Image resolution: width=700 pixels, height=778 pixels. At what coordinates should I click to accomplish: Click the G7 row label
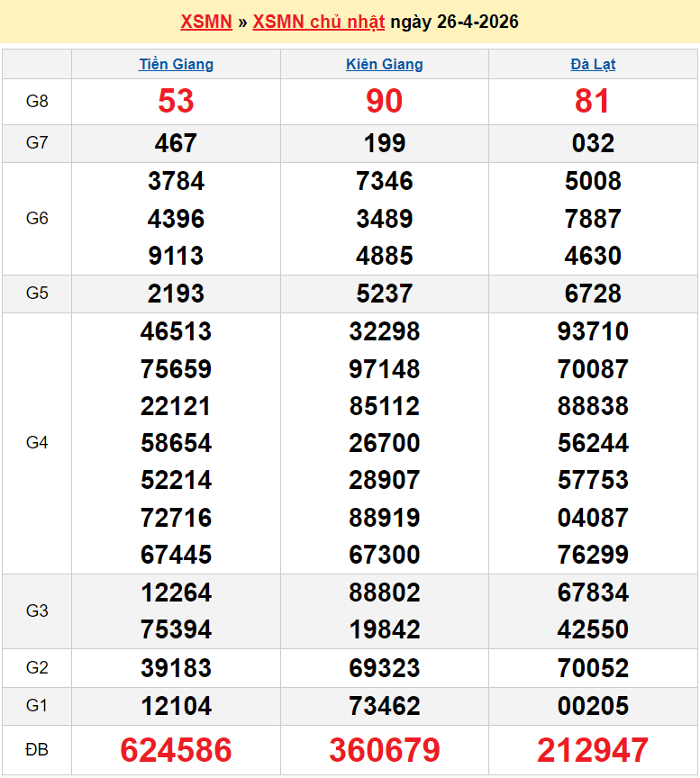(37, 143)
